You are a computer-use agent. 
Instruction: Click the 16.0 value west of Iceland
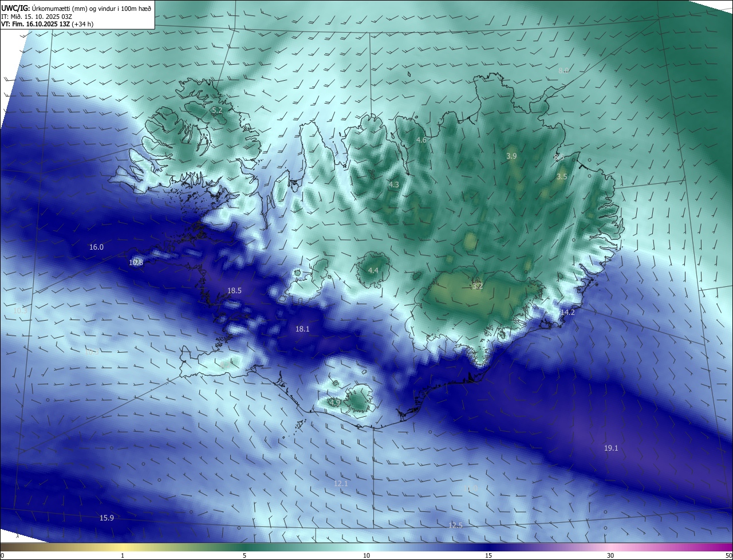(x=96, y=247)
